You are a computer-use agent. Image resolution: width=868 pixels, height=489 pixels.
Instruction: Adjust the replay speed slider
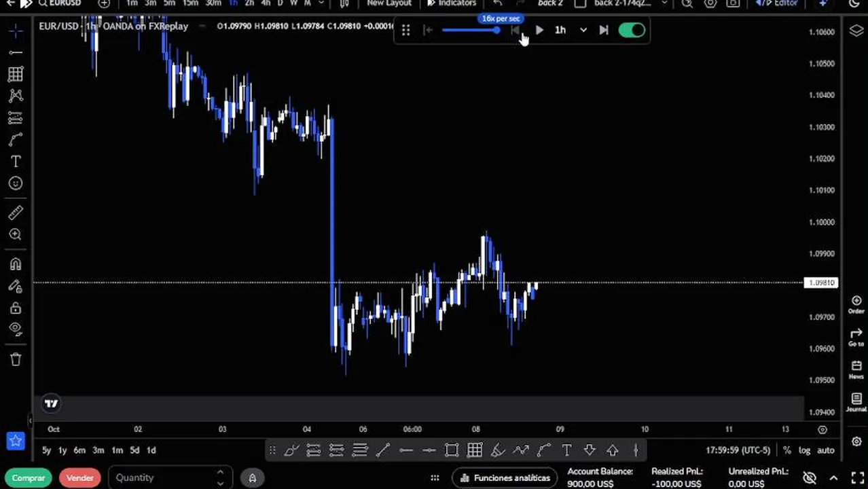(471, 30)
